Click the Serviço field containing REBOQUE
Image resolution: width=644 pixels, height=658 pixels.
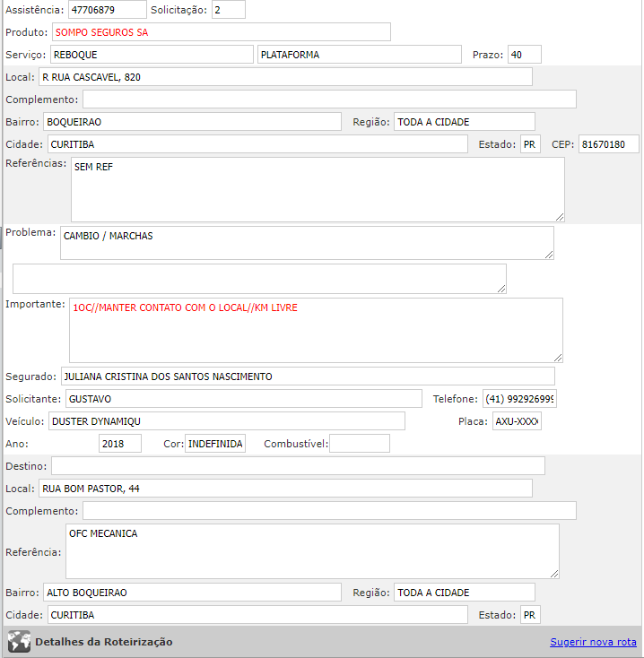click(x=152, y=55)
